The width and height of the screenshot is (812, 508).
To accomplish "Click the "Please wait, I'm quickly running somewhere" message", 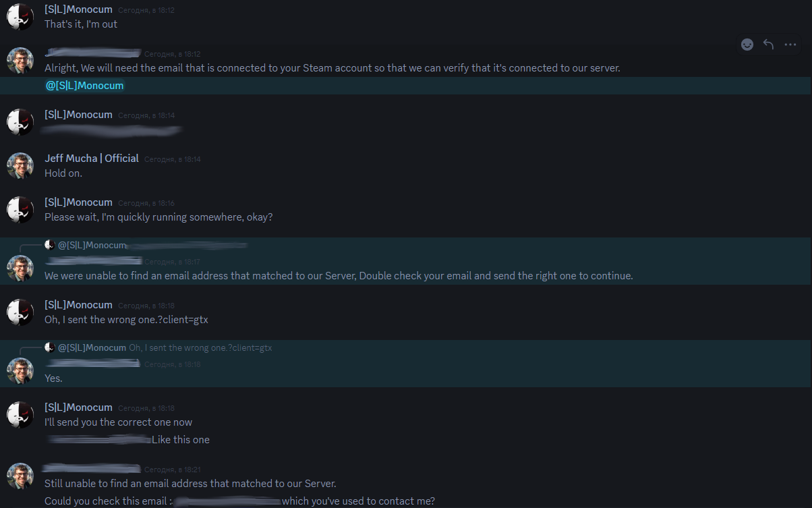I will 158,217.
